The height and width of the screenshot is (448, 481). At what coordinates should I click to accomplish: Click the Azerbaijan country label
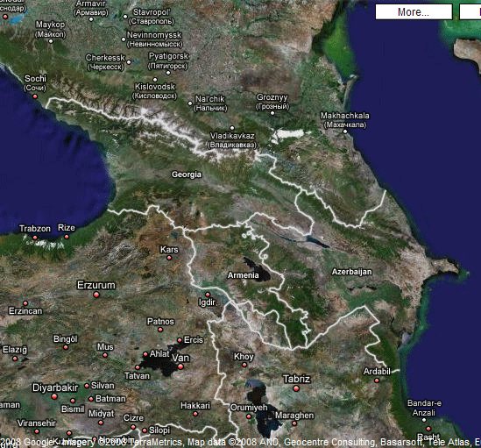click(352, 272)
